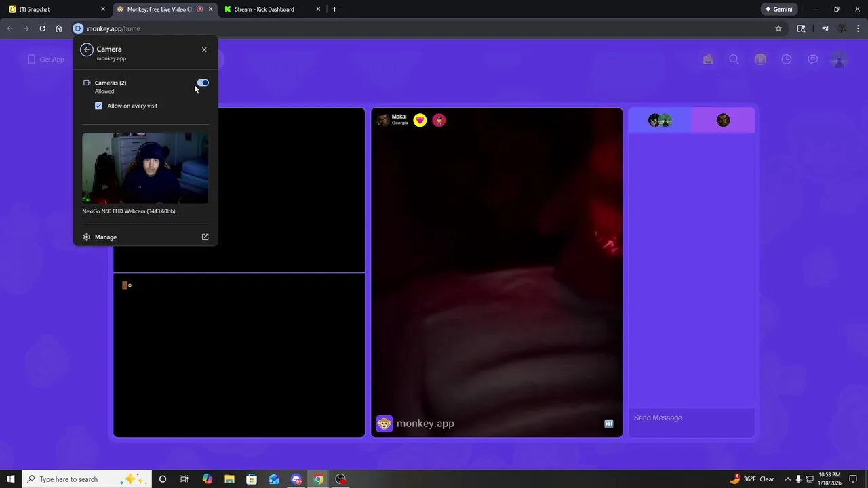
Task: Click the Type here to search box
Action: point(87,479)
